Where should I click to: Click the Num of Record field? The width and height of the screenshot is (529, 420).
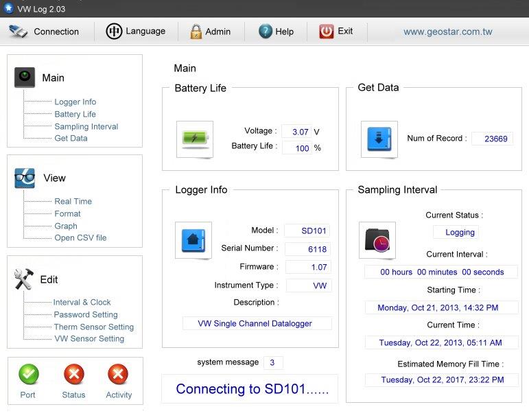492,139
